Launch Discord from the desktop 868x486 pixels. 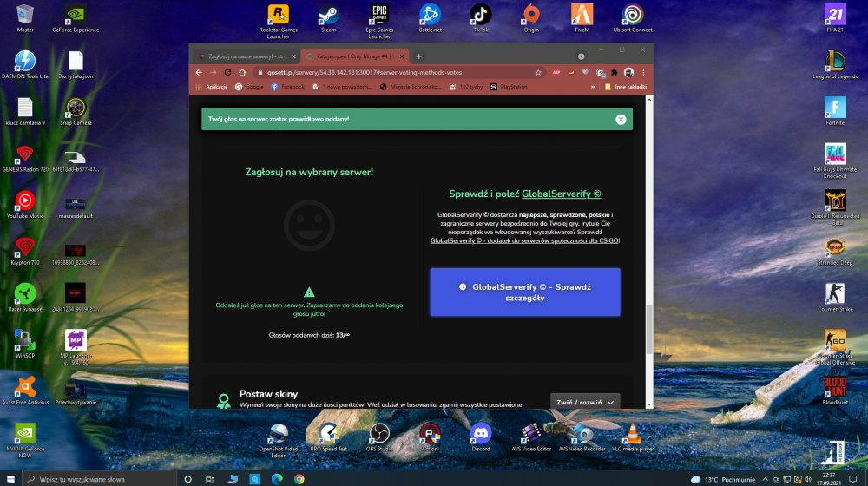[481, 438]
